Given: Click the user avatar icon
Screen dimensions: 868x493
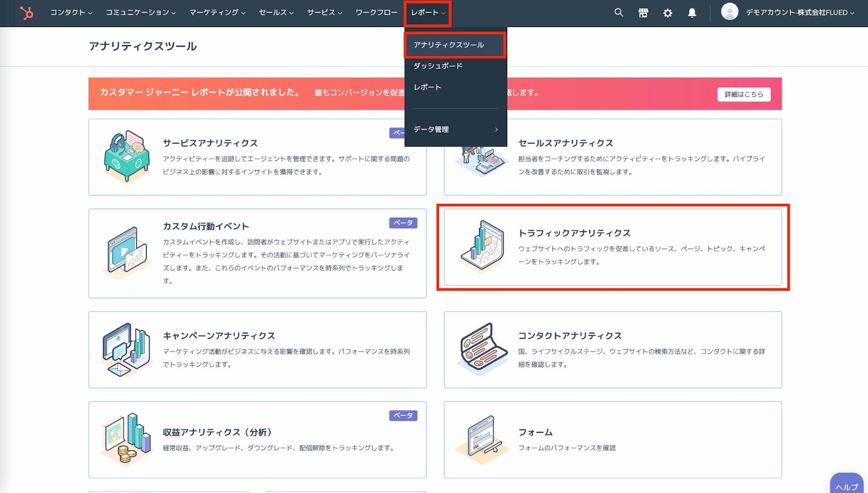Looking at the screenshot, I should (730, 11).
